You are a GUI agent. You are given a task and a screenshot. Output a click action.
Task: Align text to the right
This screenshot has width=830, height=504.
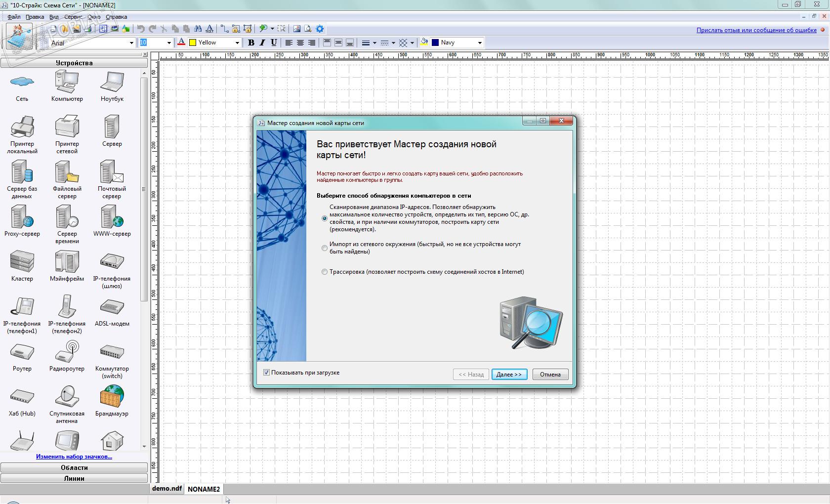[311, 42]
